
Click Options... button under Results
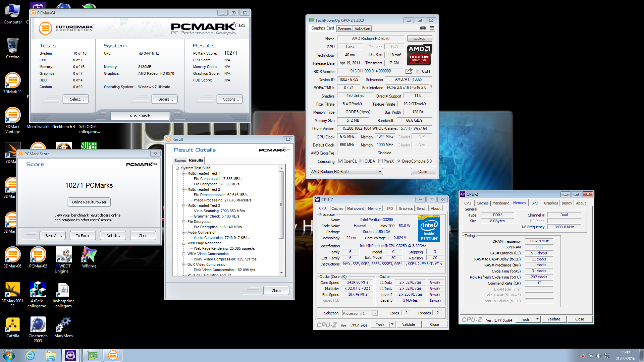pos(230,99)
